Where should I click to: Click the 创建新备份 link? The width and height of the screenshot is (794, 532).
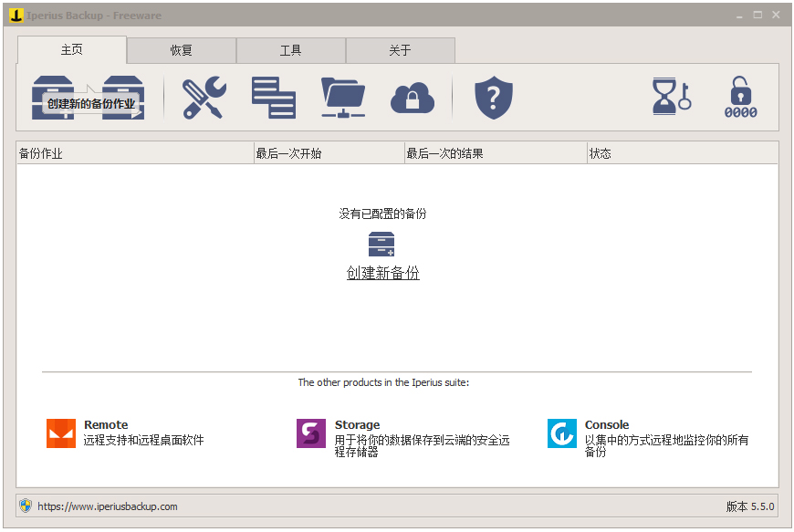[382, 273]
